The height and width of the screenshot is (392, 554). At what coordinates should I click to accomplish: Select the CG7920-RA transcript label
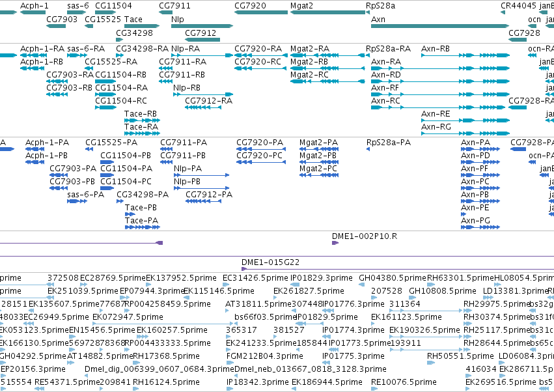pyautogui.click(x=258, y=49)
